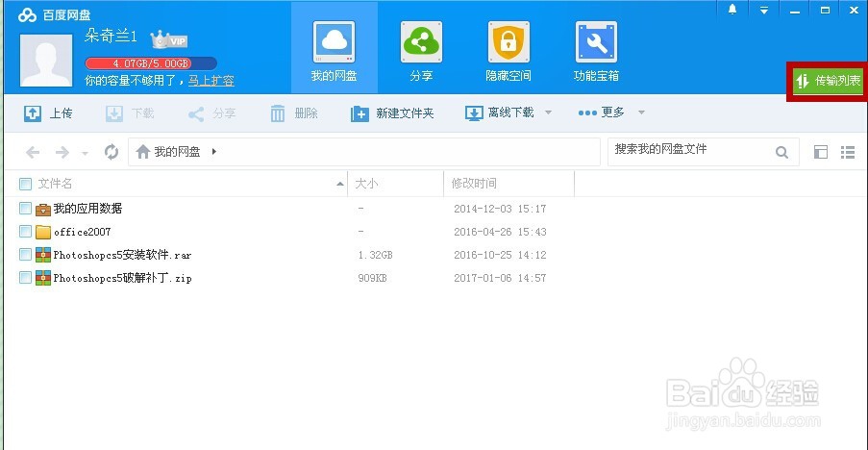
Task: Check the box for Photoshopcs5破解补丁.zip
Action: [x=25, y=277]
